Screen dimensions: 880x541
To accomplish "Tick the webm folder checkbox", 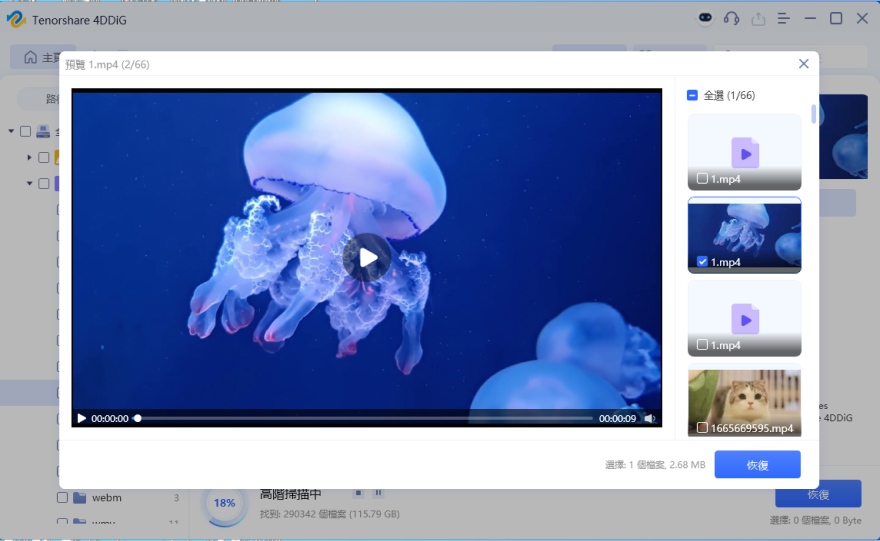I will pos(62,497).
